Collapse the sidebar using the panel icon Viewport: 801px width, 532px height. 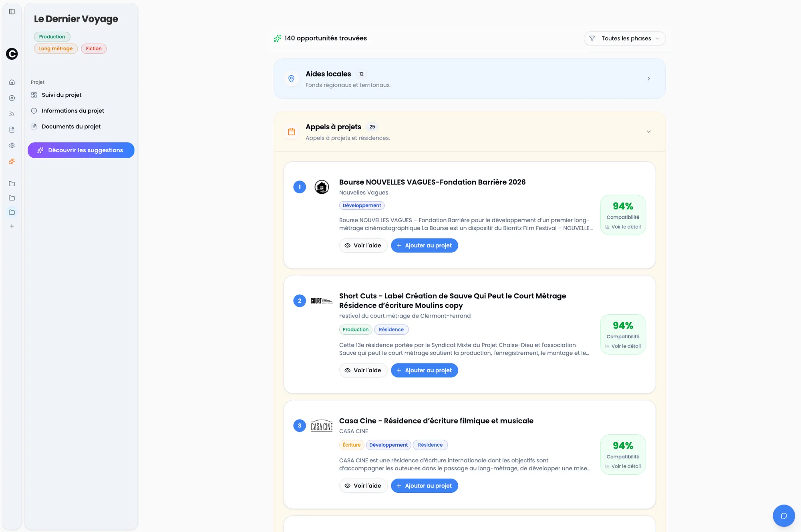point(12,11)
